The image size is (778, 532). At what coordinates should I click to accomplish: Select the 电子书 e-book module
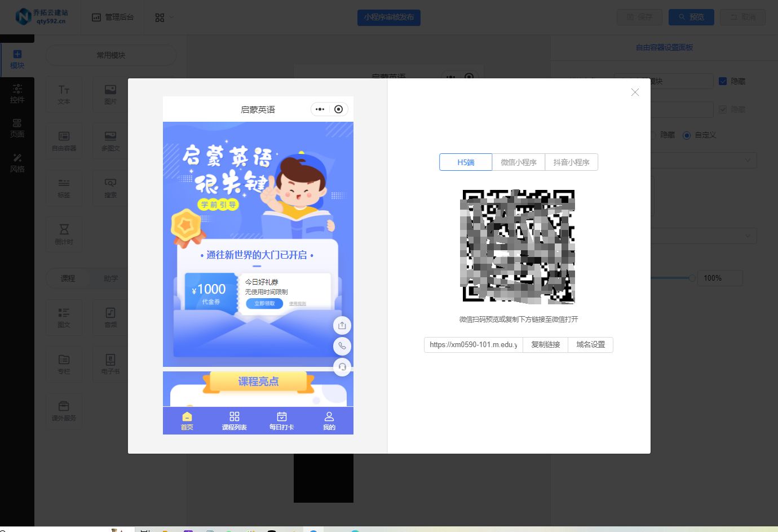[x=110, y=365]
